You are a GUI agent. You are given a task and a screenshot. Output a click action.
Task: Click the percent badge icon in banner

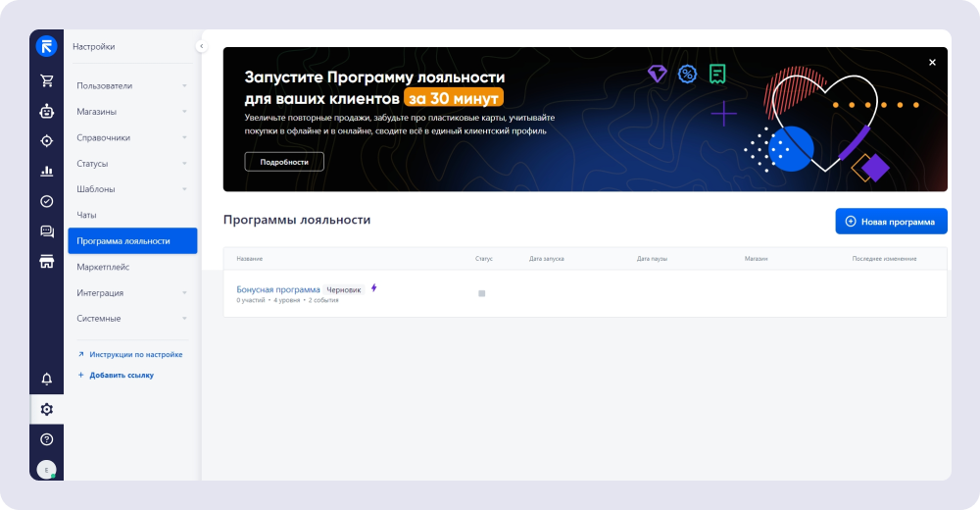point(688,75)
